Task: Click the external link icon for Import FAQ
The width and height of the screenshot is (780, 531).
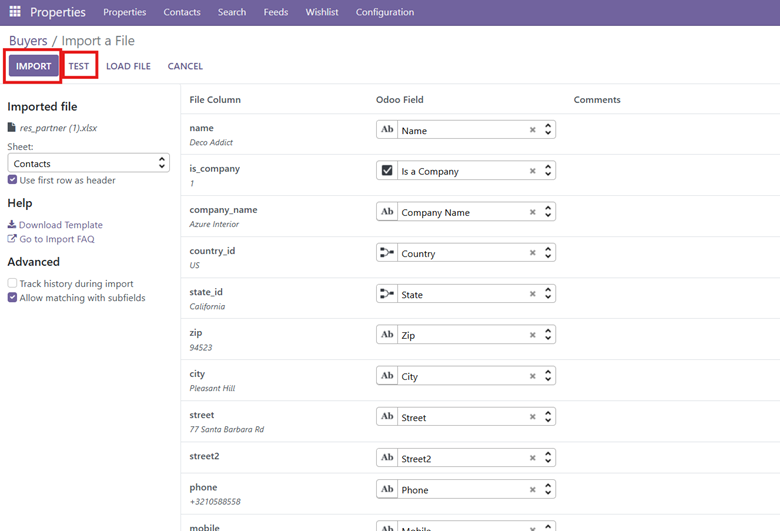Action: point(12,239)
